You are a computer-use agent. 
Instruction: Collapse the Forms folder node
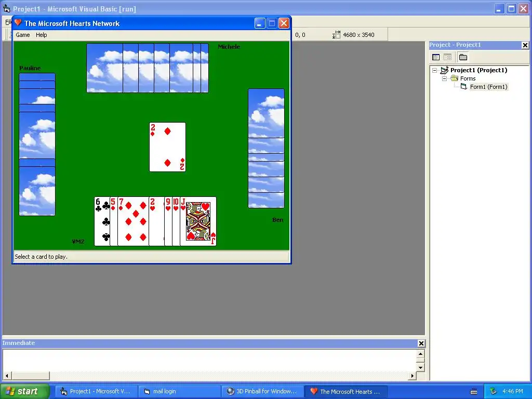(444, 79)
